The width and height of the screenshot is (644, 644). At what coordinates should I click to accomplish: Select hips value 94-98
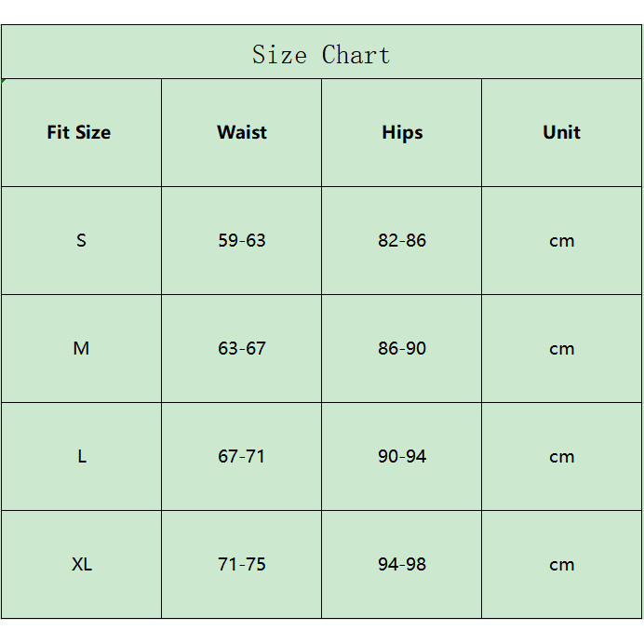pos(402,564)
